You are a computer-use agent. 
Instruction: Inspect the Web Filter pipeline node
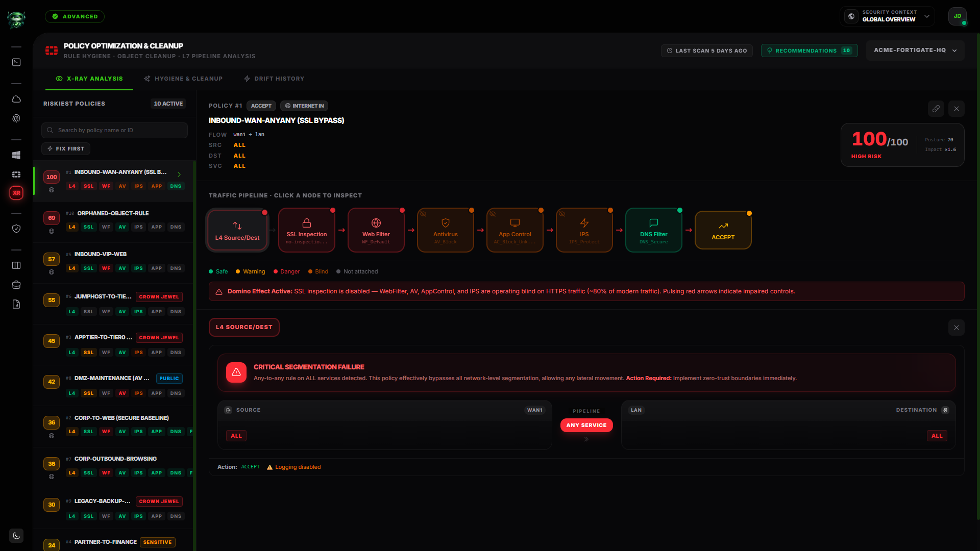coord(376,230)
